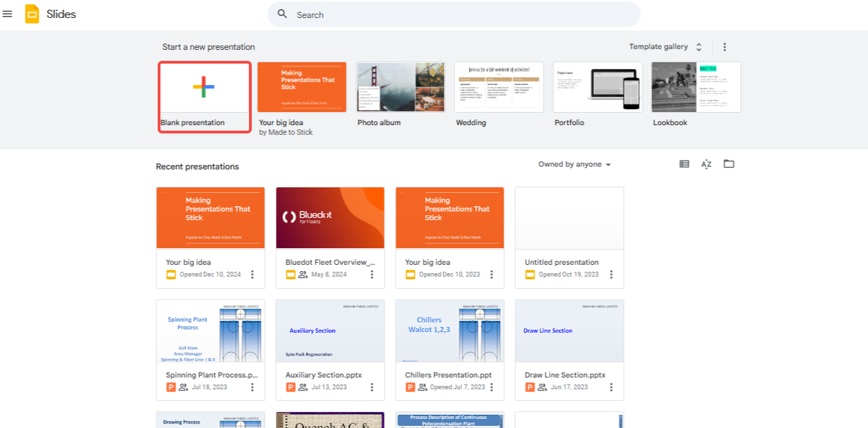868x428 pixels.
Task: Open the Continuous Polycondensation Plant thumbnail
Action: 450,420
